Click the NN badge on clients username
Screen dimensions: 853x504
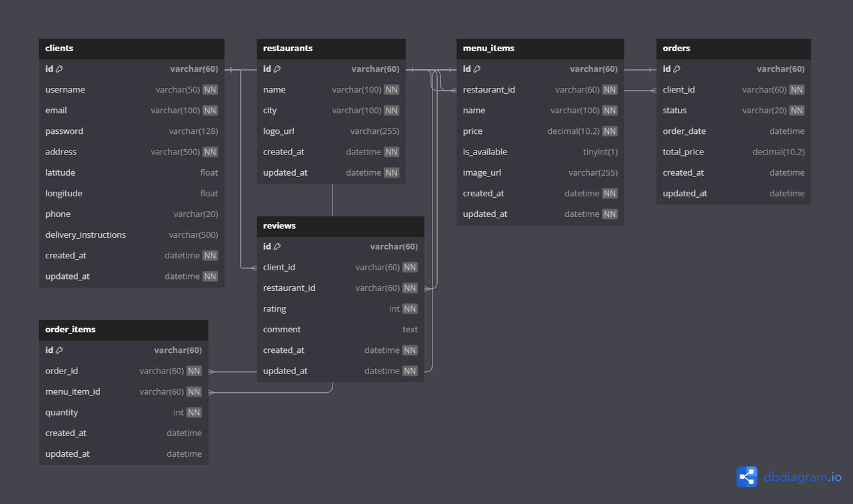coord(211,90)
